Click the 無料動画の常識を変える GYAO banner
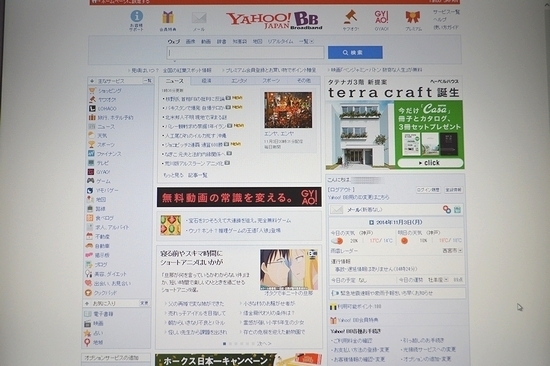Image resolution: width=550 pixels, height=366 pixels. 239,197
